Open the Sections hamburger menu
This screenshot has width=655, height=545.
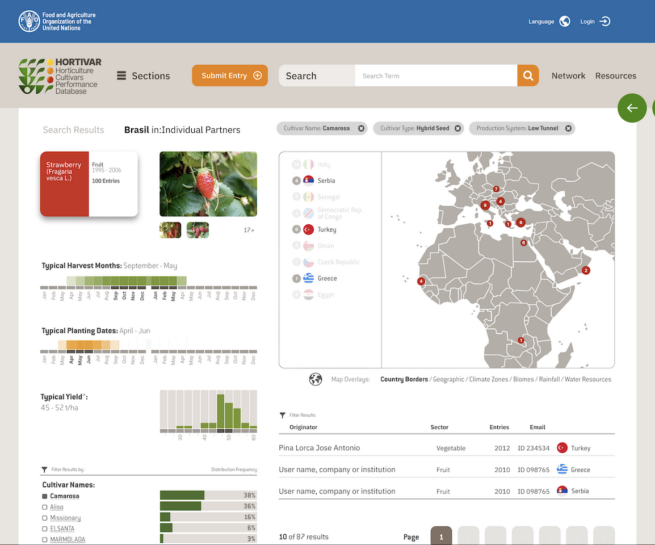point(121,76)
